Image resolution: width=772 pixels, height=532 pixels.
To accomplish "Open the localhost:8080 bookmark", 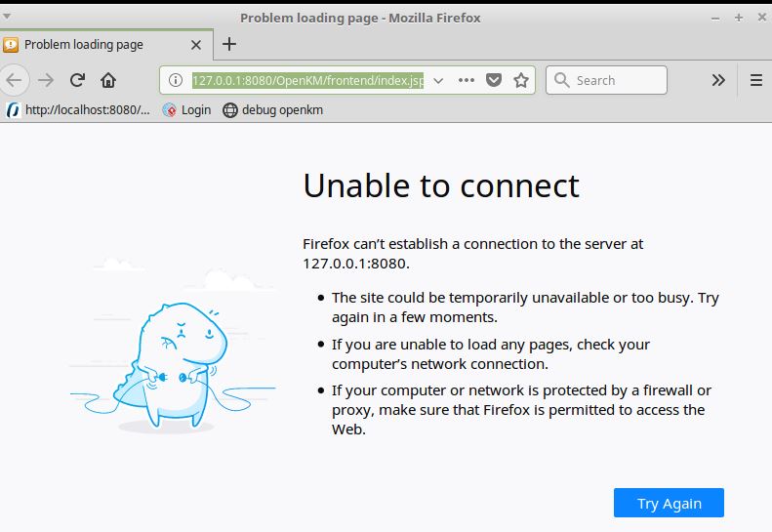I will point(79,110).
